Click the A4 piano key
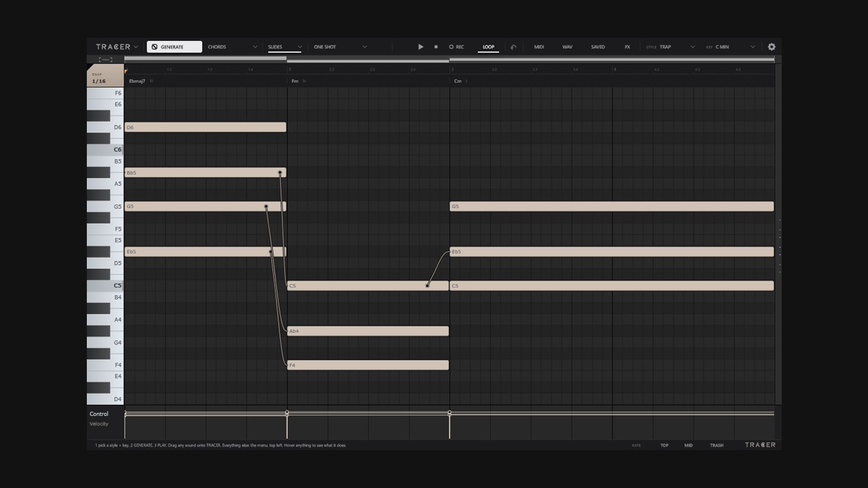Viewport: 868px width, 488px height. pyautogui.click(x=105, y=320)
